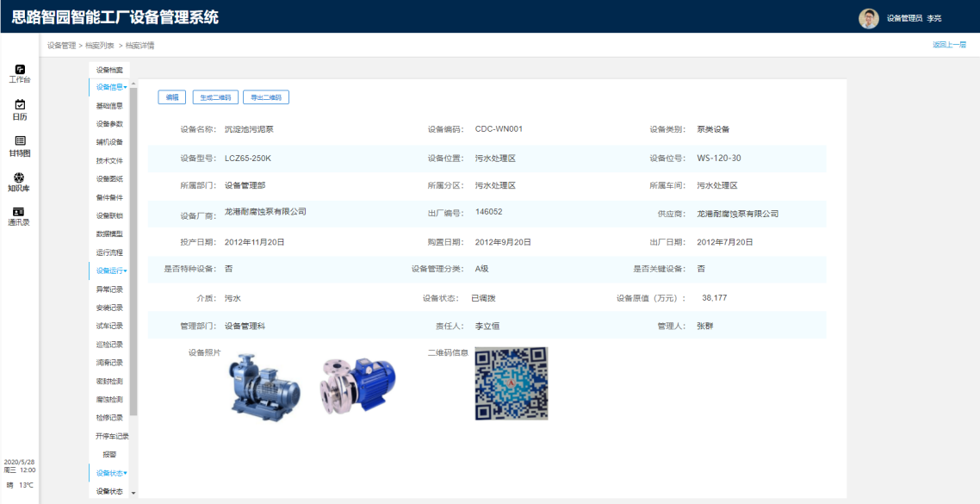
Task: Click the user avatar in the header
Action: coord(868,18)
